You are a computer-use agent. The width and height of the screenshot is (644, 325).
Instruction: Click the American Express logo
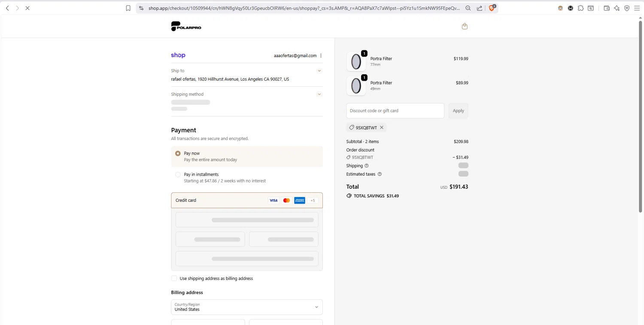(300, 200)
